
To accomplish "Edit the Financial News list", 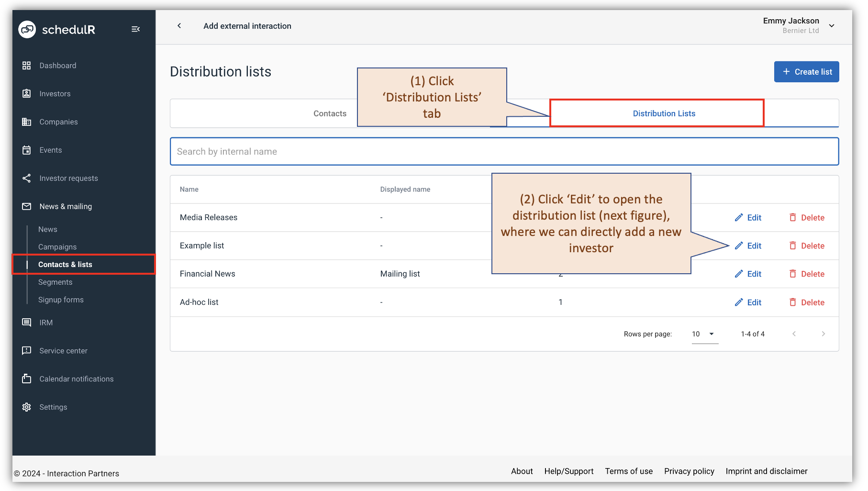I will point(748,273).
